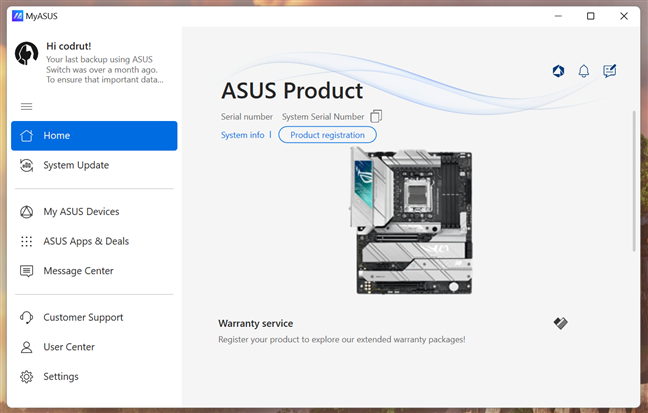Minimize the MyASUS window
This screenshot has height=413, width=648.
[x=558, y=16]
